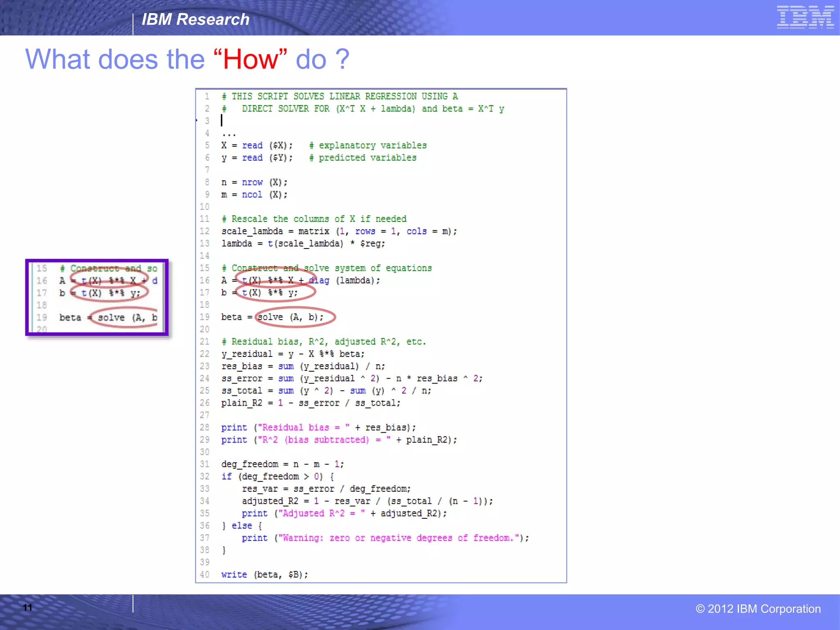Click the IBM logo in header
Viewport: 840px width, 630px height.
click(x=805, y=17)
